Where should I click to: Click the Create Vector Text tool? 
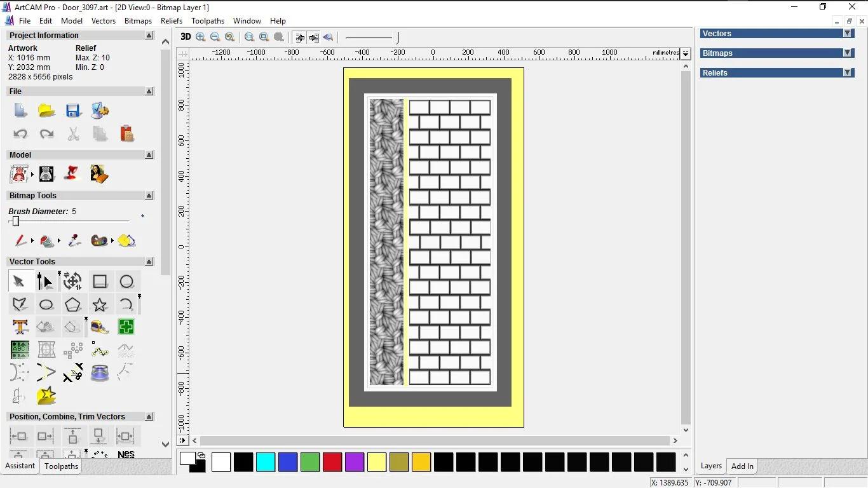20,327
